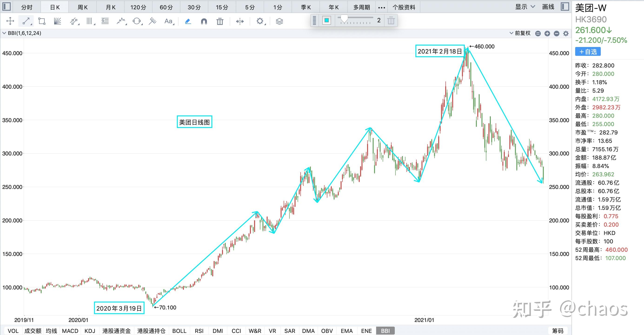Adjust the line width slider
Image resolution: width=644 pixels, height=335 pixels.
pyautogui.click(x=355, y=20)
